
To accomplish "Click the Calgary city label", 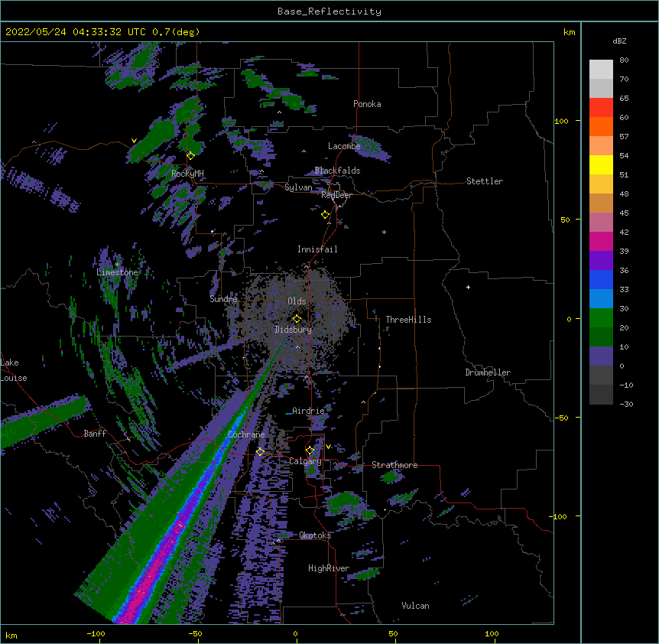I will [305, 461].
